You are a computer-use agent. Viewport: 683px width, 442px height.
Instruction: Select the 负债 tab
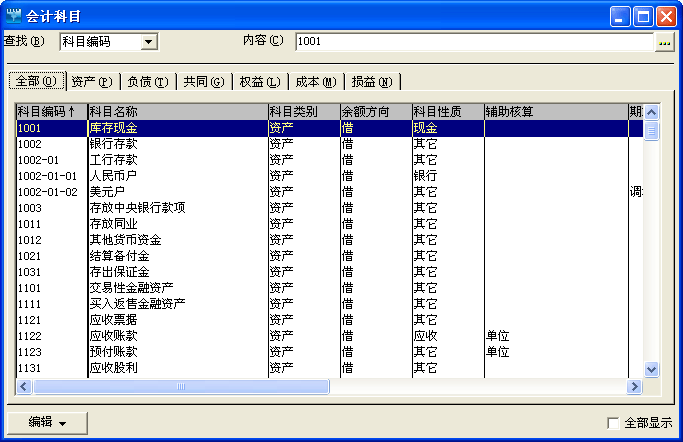point(147,81)
